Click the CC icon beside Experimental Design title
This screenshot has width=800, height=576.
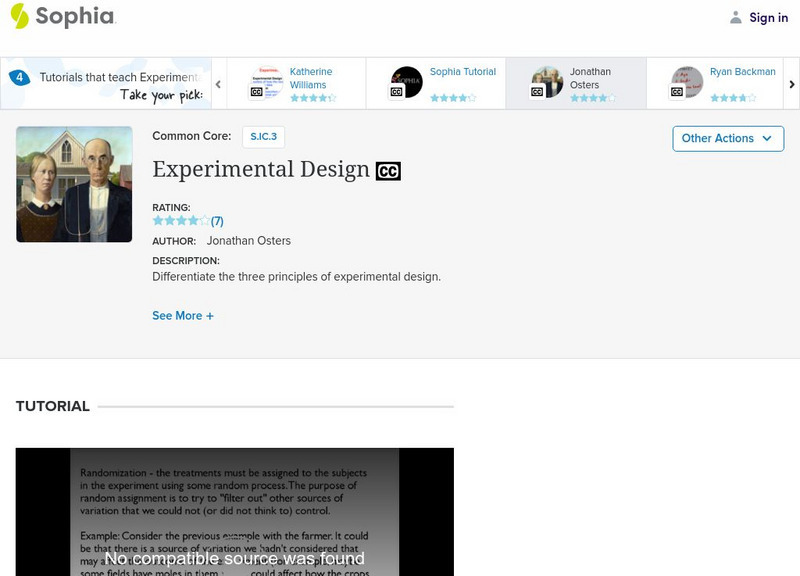coord(390,170)
